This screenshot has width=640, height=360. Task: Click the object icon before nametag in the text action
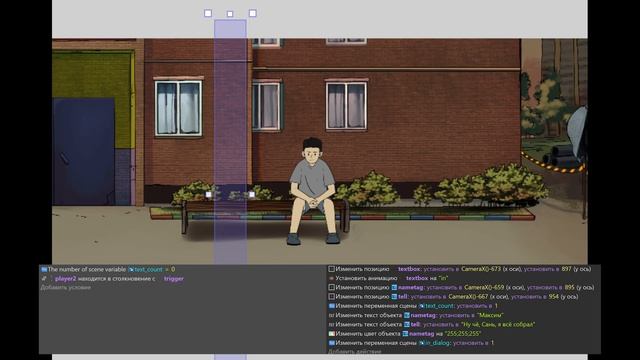[407, 316]
